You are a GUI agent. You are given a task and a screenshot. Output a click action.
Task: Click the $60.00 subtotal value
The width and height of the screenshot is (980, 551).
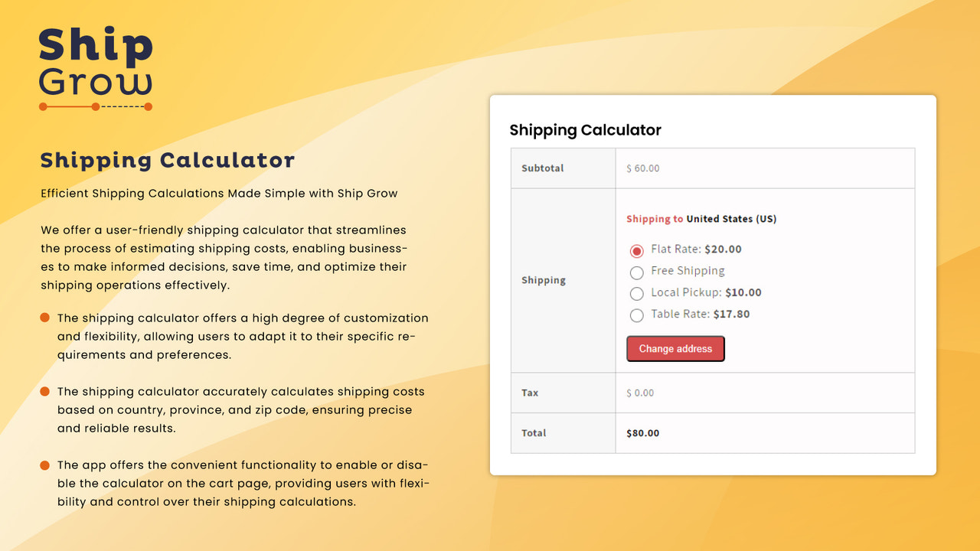(x=642, y=168)
